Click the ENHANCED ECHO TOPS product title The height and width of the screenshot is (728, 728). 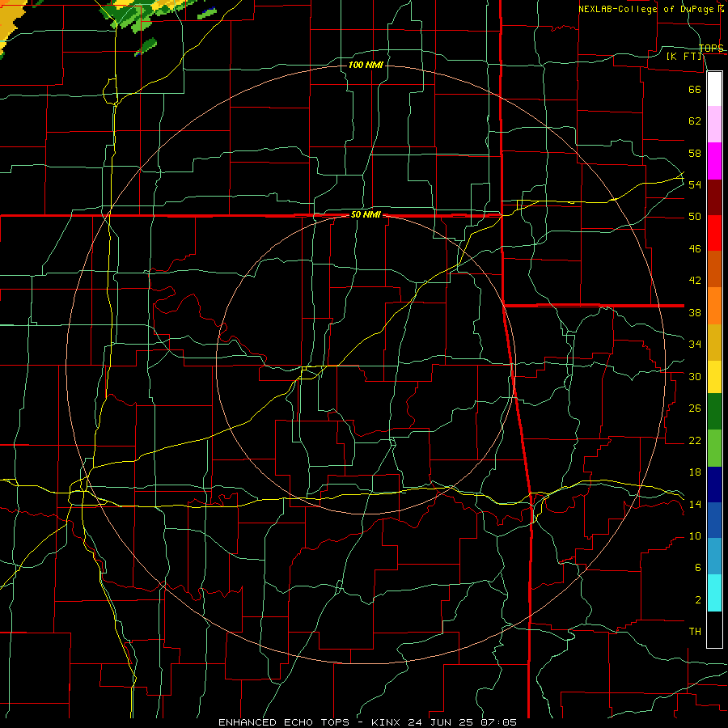288,722
